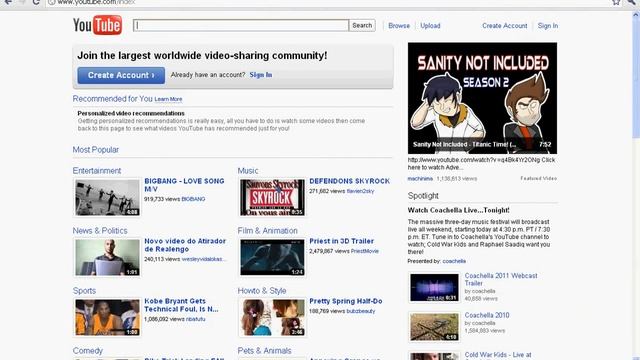Open the Most Popular heading link
The height and width of the screenshot is (360, 640).
[96, 150]
